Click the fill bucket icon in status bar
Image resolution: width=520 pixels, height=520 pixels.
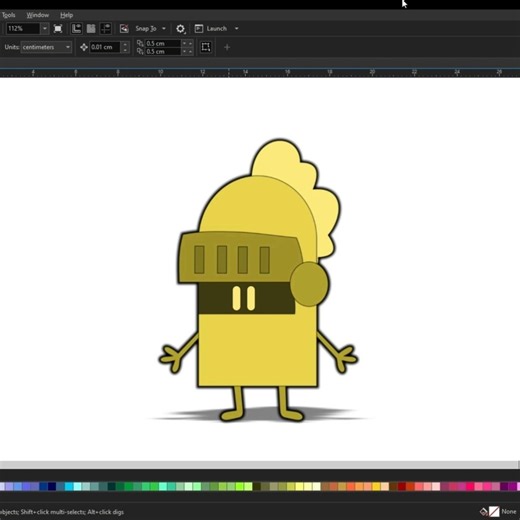pyautogui.click(x=483, y=511)
